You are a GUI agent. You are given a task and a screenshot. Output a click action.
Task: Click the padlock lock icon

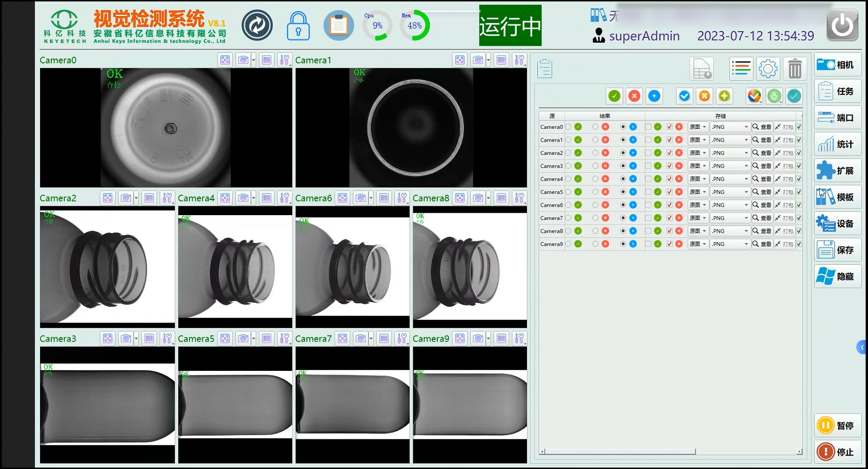[x=298, y=26]
